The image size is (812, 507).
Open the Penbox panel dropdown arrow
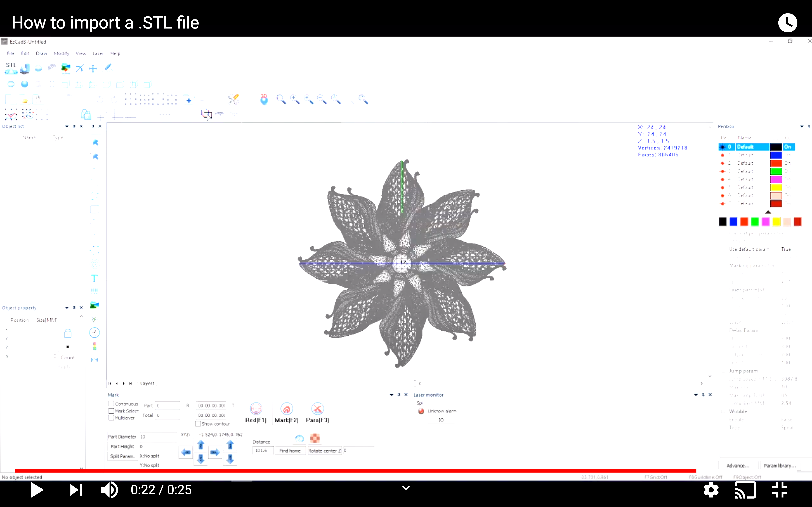(x=801, y=126)
